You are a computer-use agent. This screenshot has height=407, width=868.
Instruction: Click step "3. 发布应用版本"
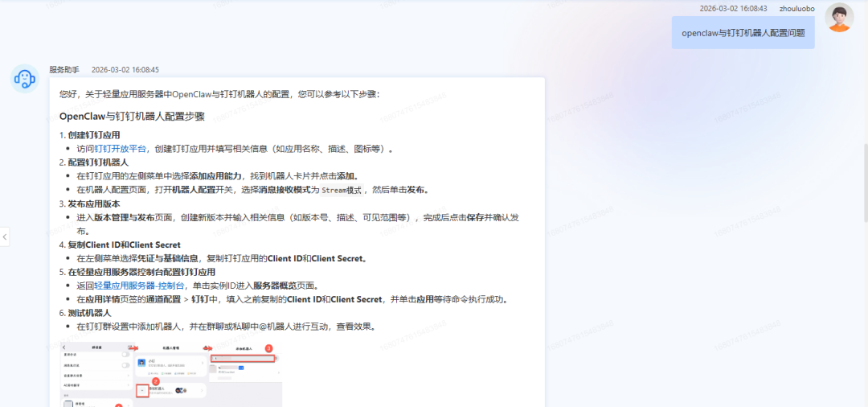(x=90, y=203)
